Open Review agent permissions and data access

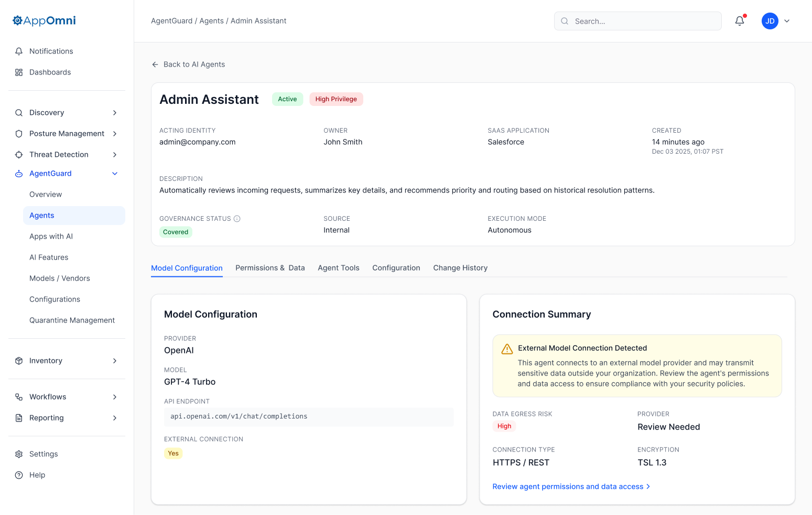pos(567,486)
